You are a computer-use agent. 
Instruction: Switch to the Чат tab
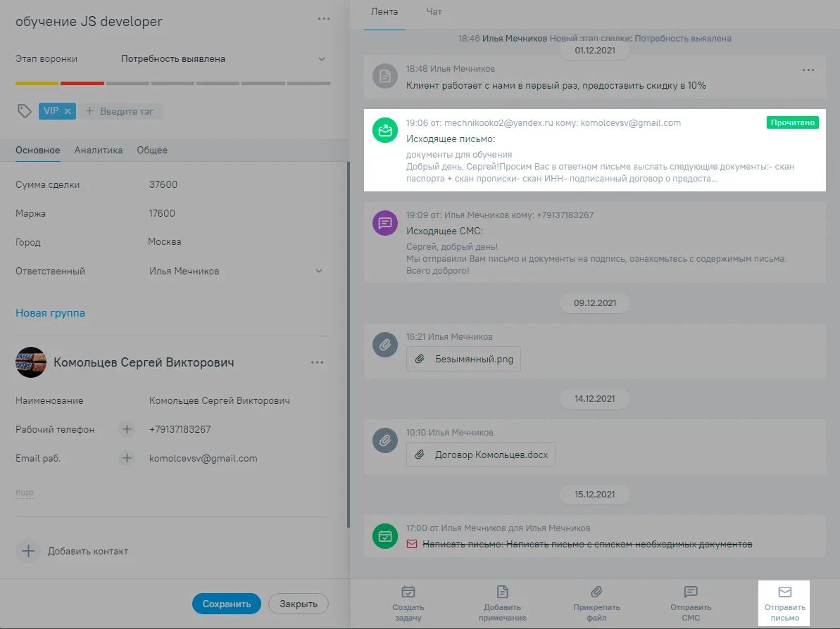434,11
